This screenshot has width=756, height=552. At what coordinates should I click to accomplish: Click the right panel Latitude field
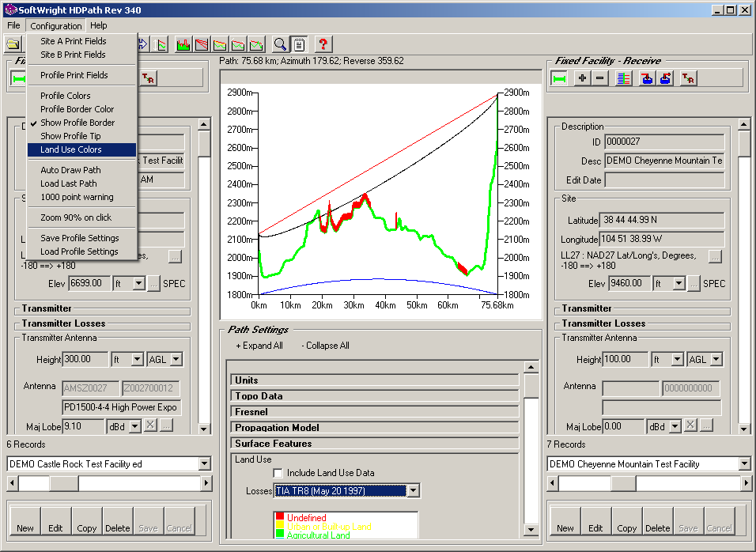(x=661, y=221)
